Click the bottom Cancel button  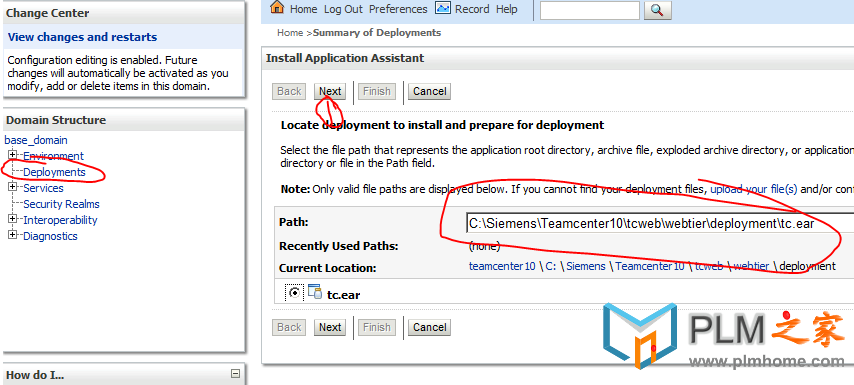coord(430,327)
